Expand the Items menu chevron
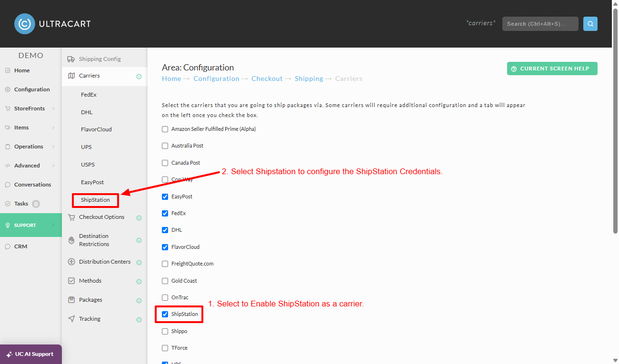 53,128
